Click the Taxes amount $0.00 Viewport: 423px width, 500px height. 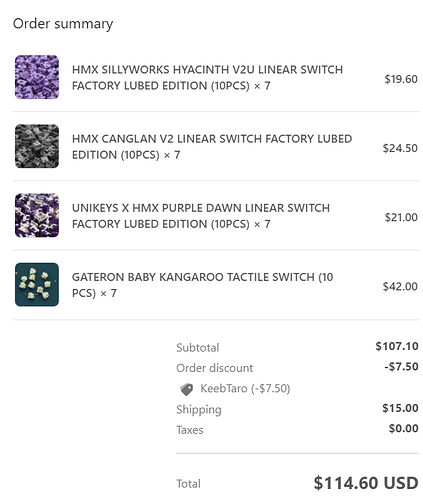(403, 428)
